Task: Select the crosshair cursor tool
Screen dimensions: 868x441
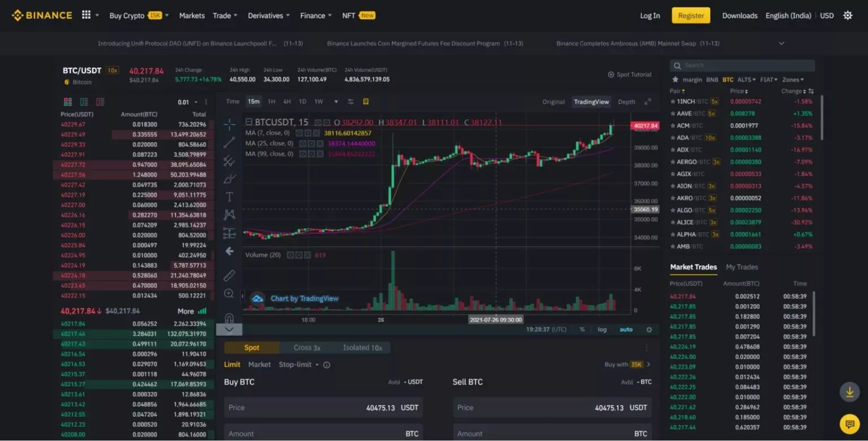Action: pos(229,124)
